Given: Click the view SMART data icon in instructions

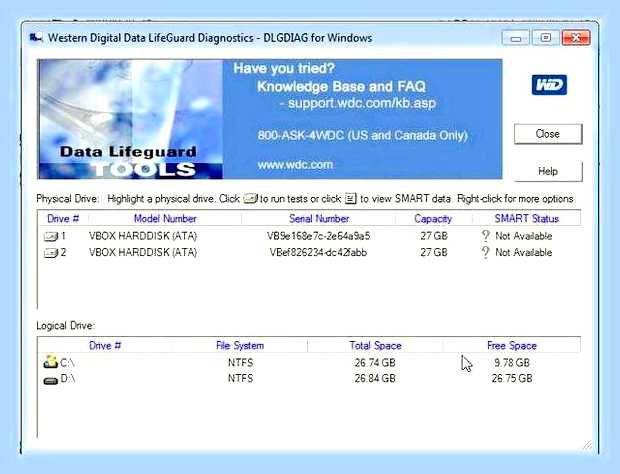Looking at the screenshot, I should 351,198.
